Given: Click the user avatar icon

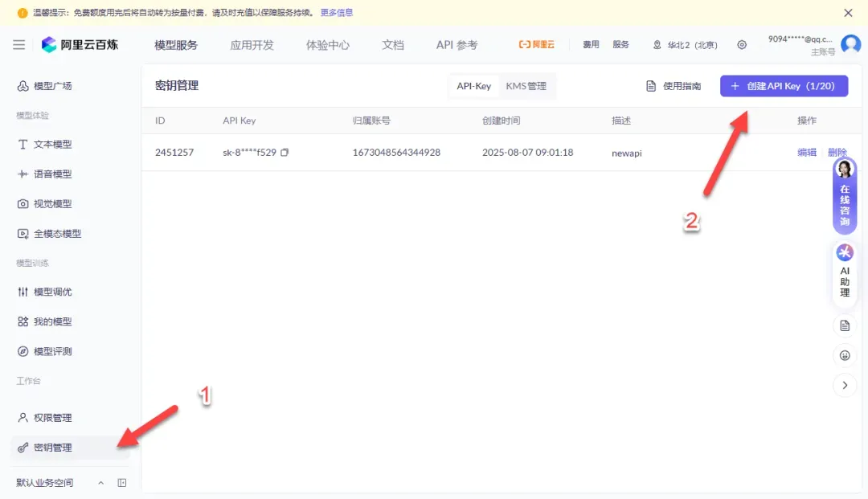Looking at the screenshot, I should (850, 44).
